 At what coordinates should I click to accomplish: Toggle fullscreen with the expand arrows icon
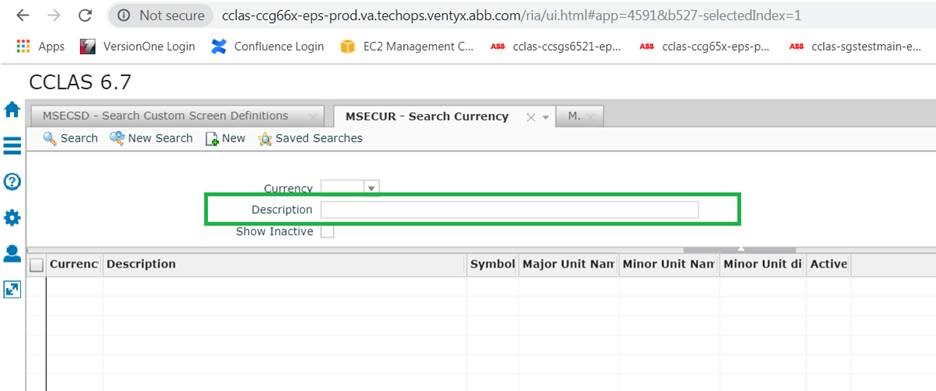(12, 290)
